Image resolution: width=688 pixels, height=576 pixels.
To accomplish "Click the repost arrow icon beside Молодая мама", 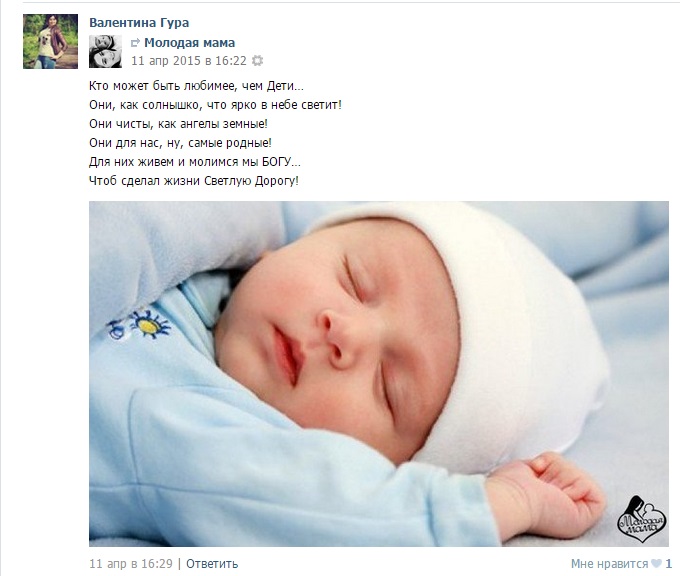I will point(135,43).
